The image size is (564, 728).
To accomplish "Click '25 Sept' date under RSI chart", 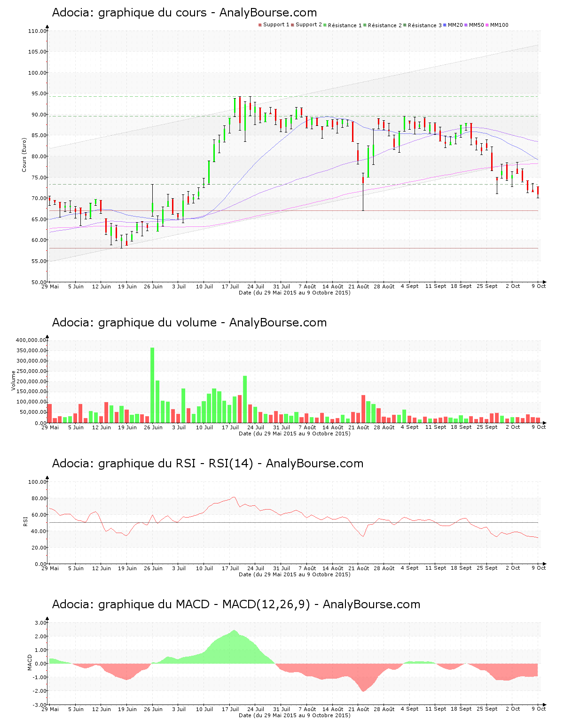I will pos(487,568).
